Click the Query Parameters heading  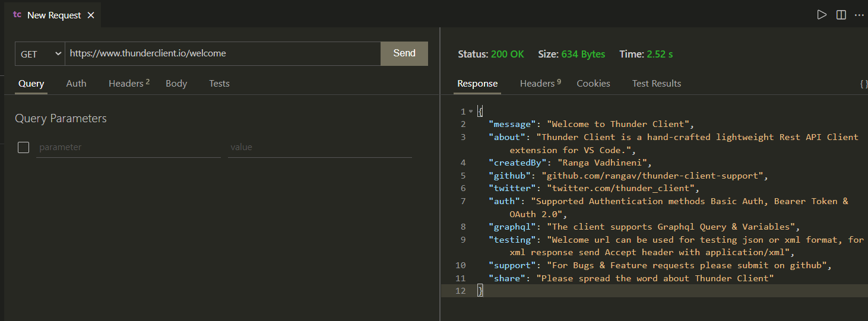coord(61,119)
